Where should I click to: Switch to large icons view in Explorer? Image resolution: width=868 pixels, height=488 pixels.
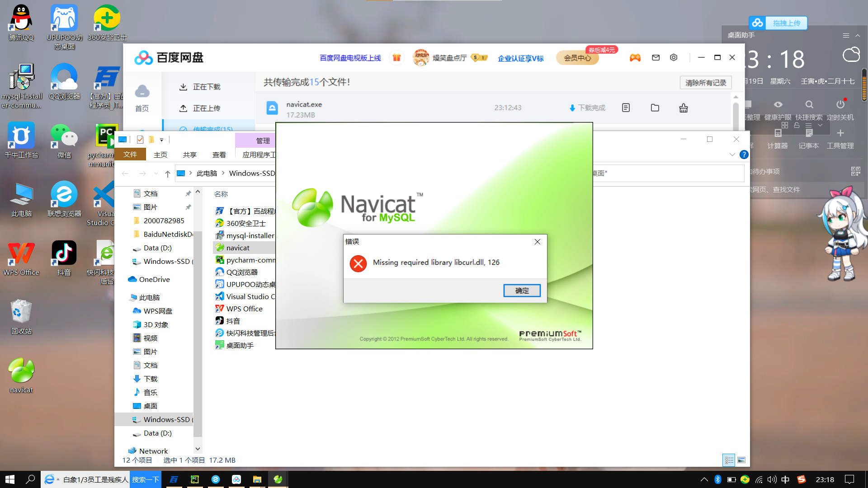coord(741,460)
